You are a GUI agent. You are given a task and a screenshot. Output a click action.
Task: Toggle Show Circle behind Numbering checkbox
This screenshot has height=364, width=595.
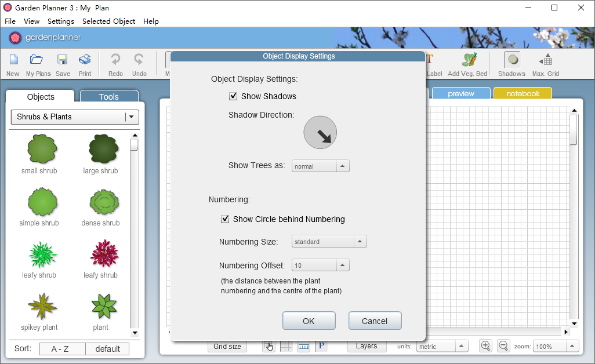click(x=225, y=219)
